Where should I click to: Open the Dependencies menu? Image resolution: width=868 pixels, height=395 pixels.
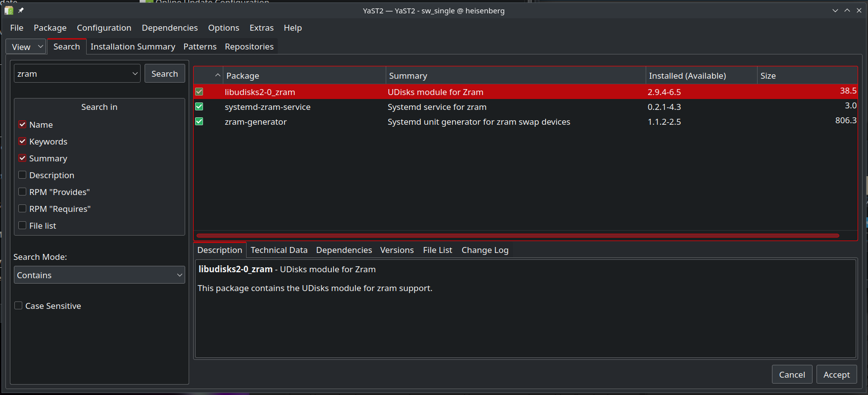(x=170, y=28)
